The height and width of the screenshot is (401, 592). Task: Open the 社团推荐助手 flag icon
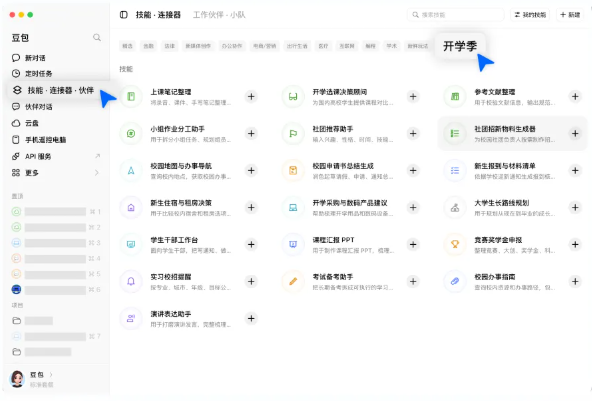(x=293, y=134)
